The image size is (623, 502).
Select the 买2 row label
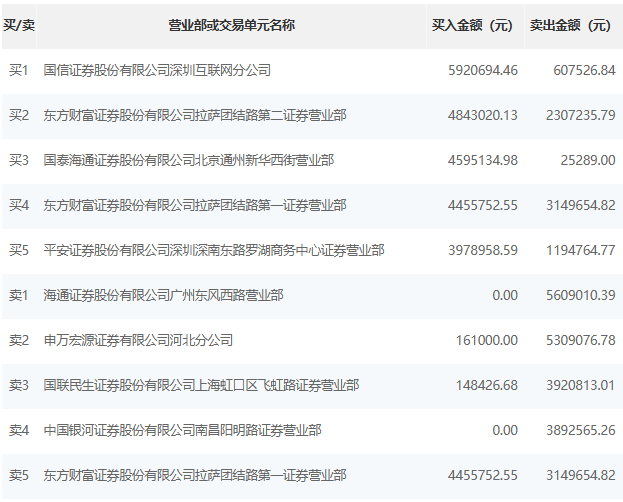[x=19, y=115]
